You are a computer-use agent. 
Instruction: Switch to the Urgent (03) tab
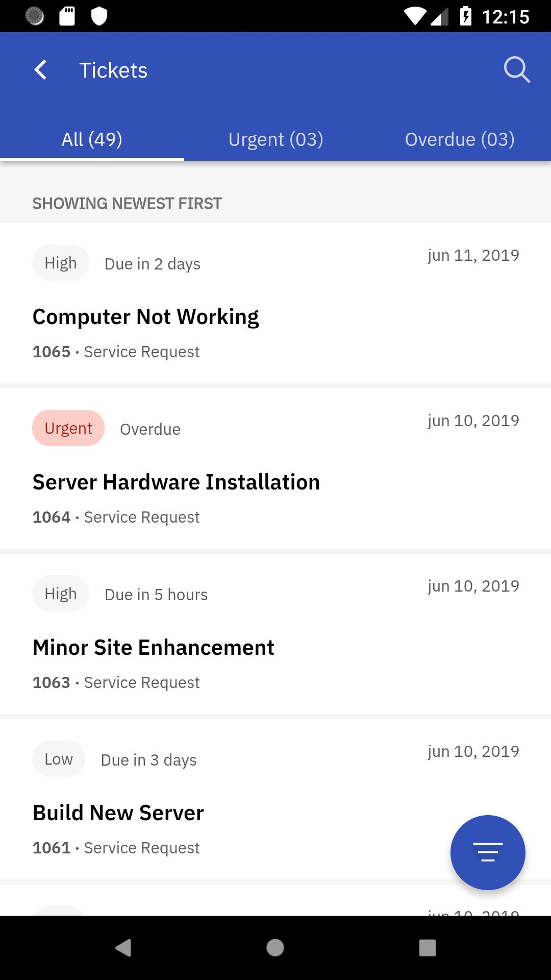pos(275,139)
